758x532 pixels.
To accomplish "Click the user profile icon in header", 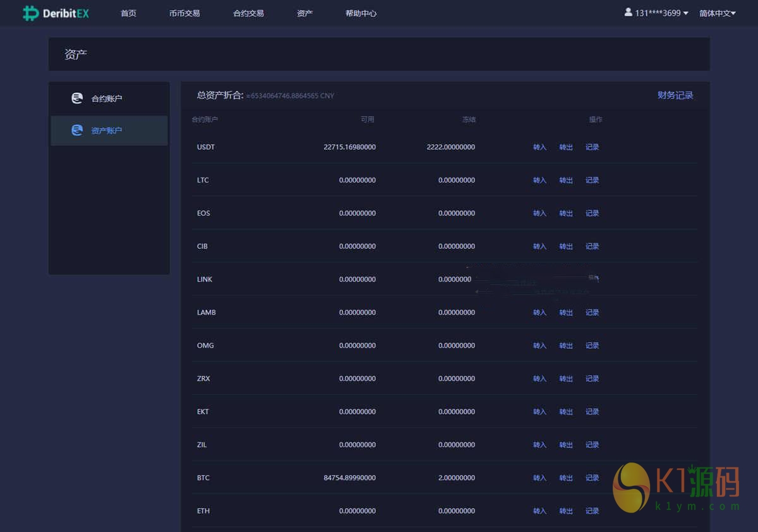I will [x=629, y=12].
